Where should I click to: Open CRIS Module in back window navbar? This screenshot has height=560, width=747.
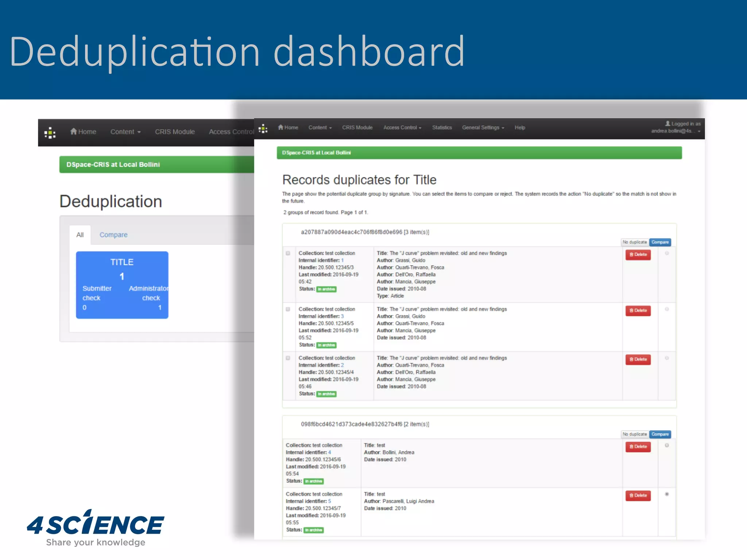point(175,132)
